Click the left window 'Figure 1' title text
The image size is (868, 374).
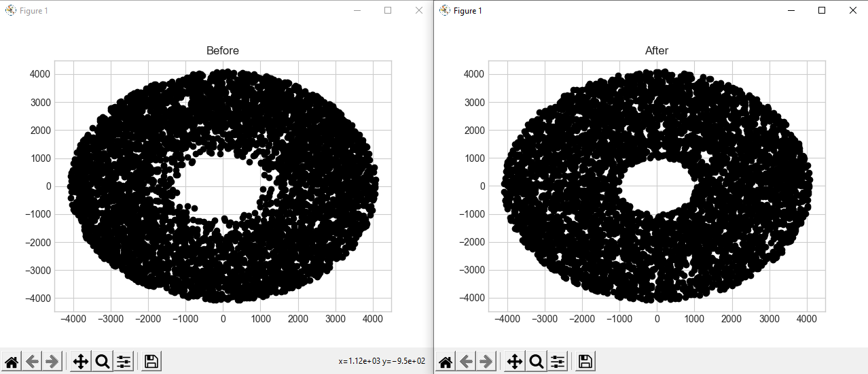pyautogui.click(x=34, y=11)
